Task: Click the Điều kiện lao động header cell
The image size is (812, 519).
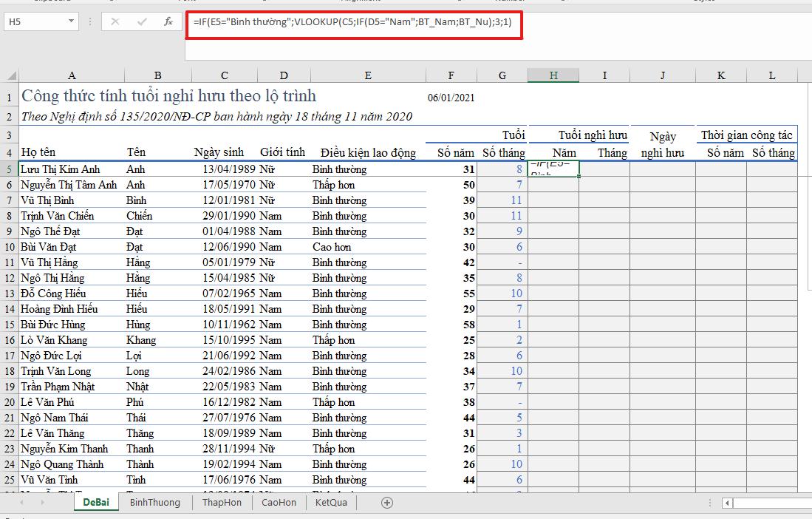Action: point(368,153)
